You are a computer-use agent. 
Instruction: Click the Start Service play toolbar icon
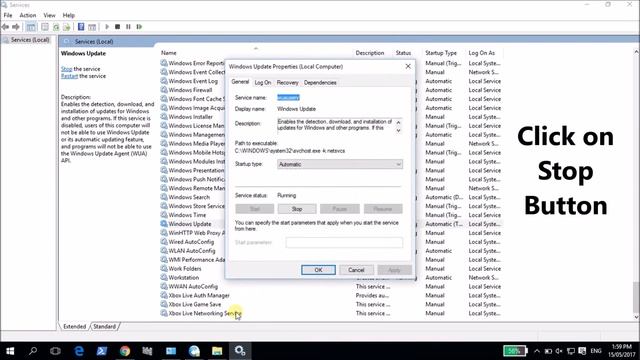[107, 27]
